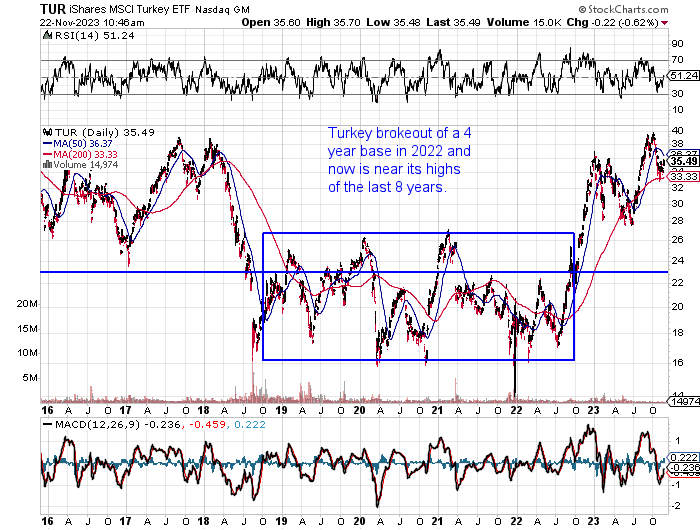The width and height of the screenshot is (700, 530).
Task: Click the red 33.33 moving average tag
Action: [683, 177]
